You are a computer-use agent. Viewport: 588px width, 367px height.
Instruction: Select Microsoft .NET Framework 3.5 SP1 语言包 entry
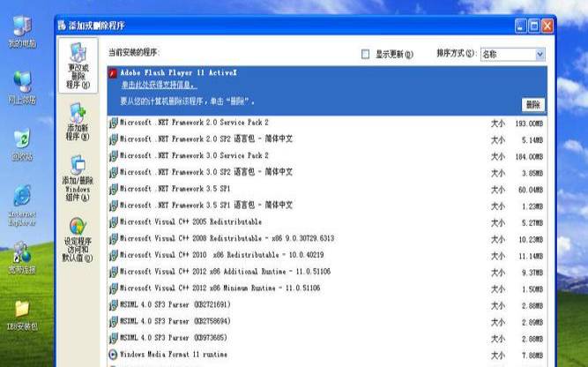pos(327,206)
